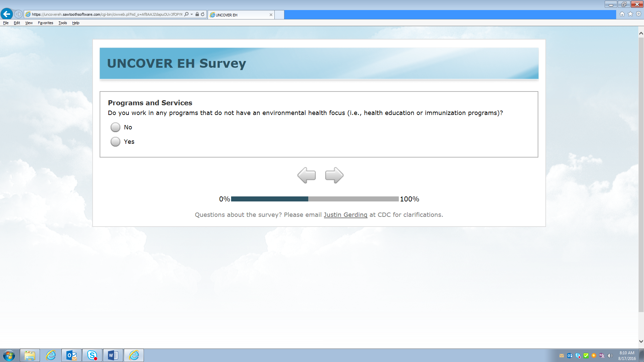Click the browser refresh icon
This screenshot has width=644, height=362.
point(203,14)
